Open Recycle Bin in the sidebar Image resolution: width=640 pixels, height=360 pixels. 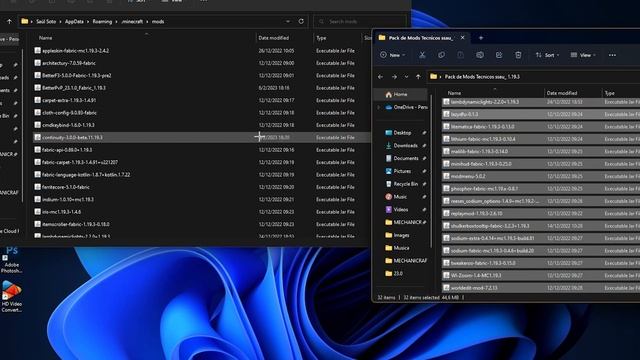pos(402,184)
